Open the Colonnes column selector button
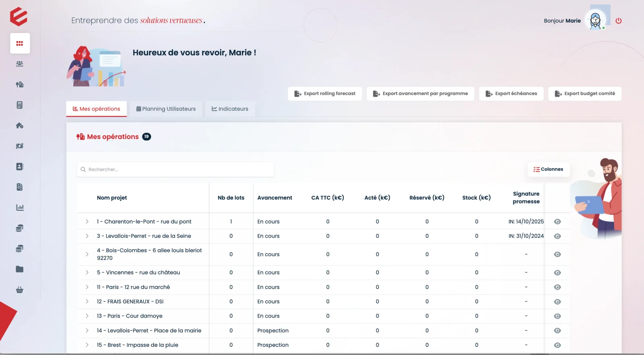Viewport: 644px width, 355px height. 548,169
